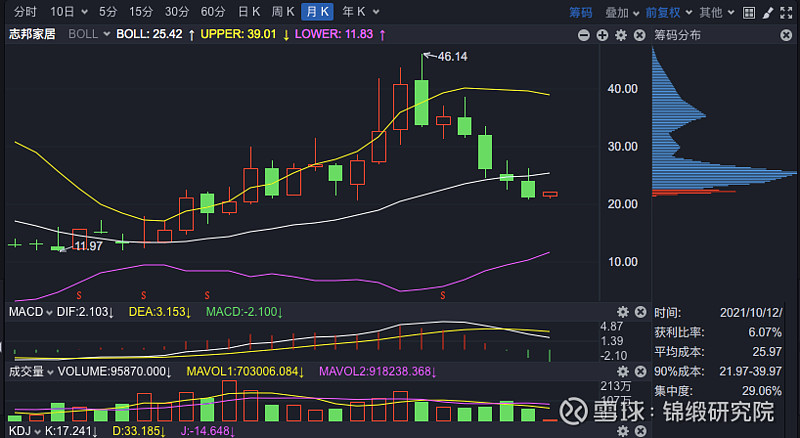Screen dimensions: 800x438
Task: Switch to 周K weekly chart tab
Action: tap(283, 13)
